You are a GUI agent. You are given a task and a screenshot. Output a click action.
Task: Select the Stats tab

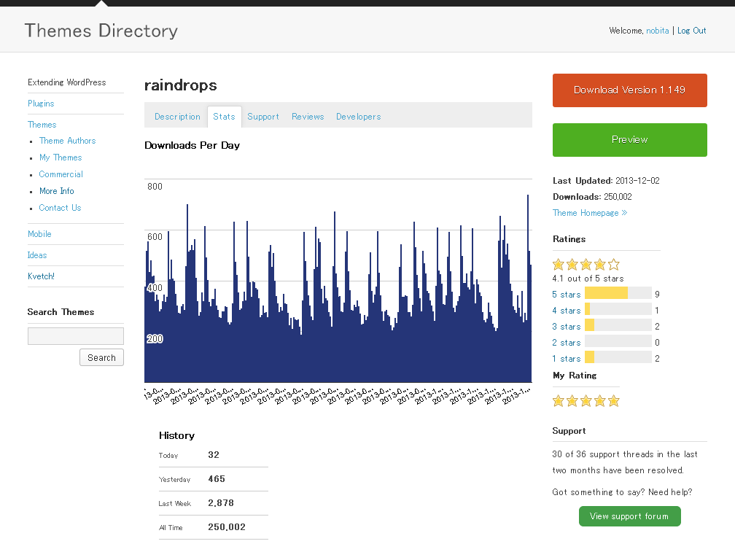(224, 117)
